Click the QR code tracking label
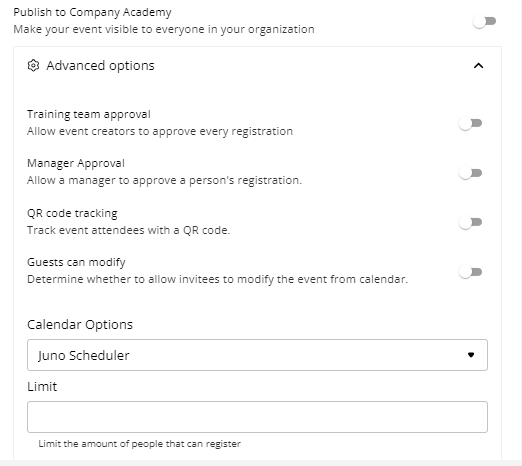This screenshot has width=522, height=466. [72, 213]
